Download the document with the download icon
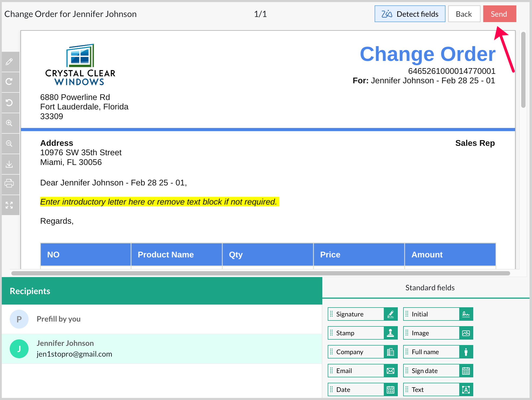 (x=9, y=164)
